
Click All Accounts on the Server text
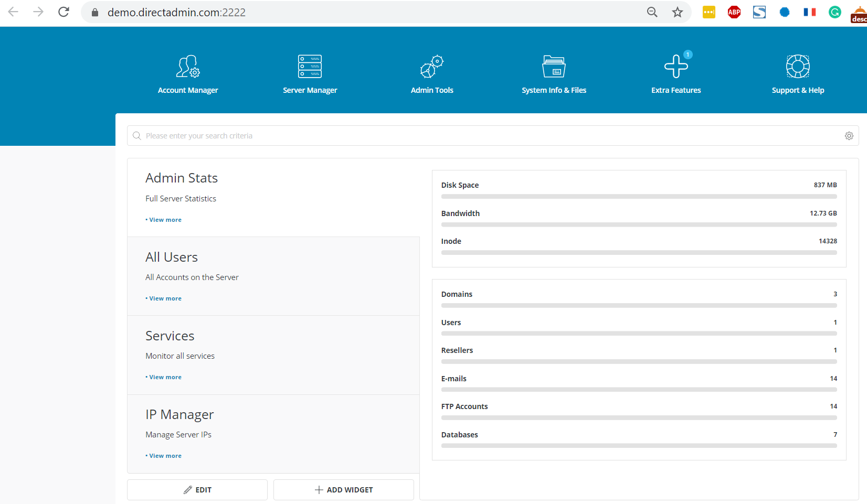tap(192, 277)
